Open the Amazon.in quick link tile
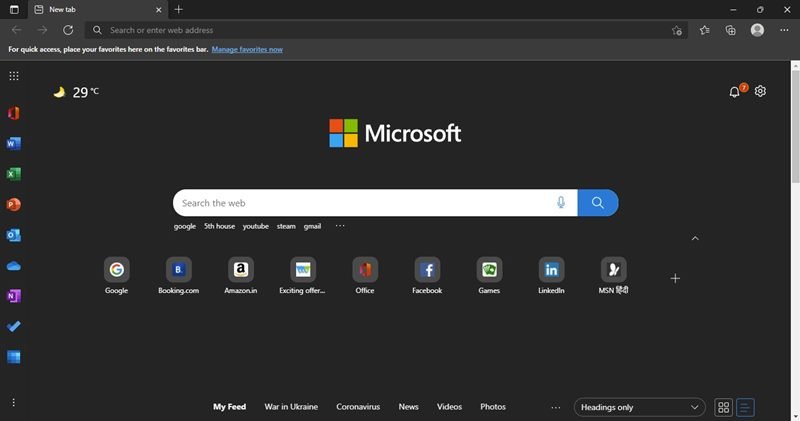This screenshot has height=421, width=800. [x=241, y=276]
